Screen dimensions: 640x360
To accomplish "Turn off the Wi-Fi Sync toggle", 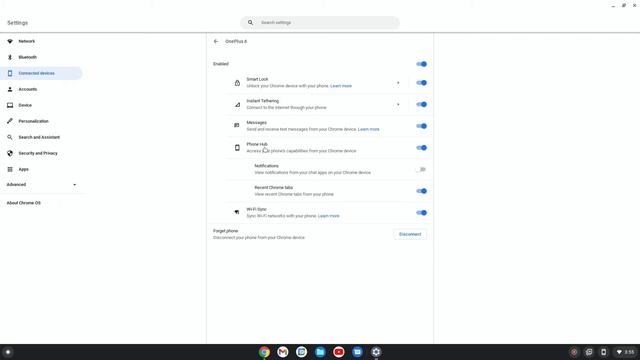I will (x=421, y=213).
